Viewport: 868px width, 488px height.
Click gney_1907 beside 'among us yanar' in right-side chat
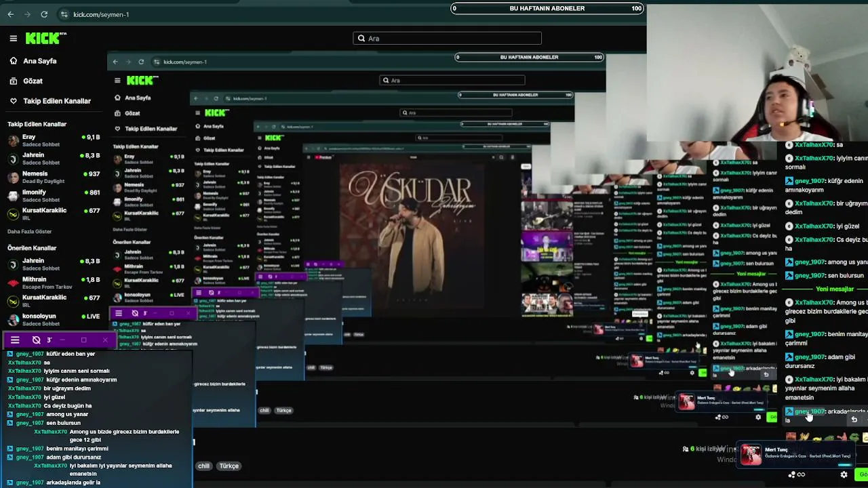click(810, 262)
